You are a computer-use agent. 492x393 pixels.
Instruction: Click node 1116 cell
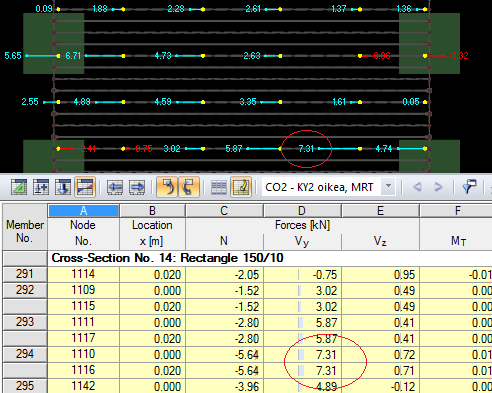pyautogui.click(x=83, y=370)
